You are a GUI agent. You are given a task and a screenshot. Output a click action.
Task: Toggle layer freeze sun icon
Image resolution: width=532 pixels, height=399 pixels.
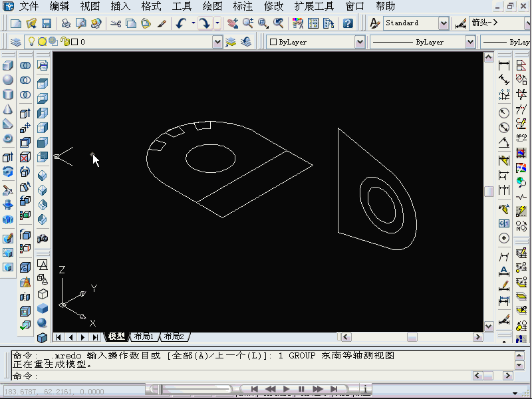point(42,42)
